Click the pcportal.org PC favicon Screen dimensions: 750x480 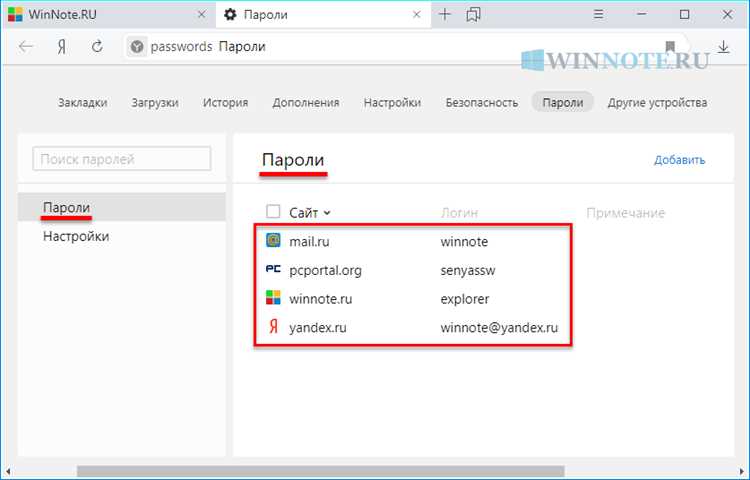tap(273, 270)
